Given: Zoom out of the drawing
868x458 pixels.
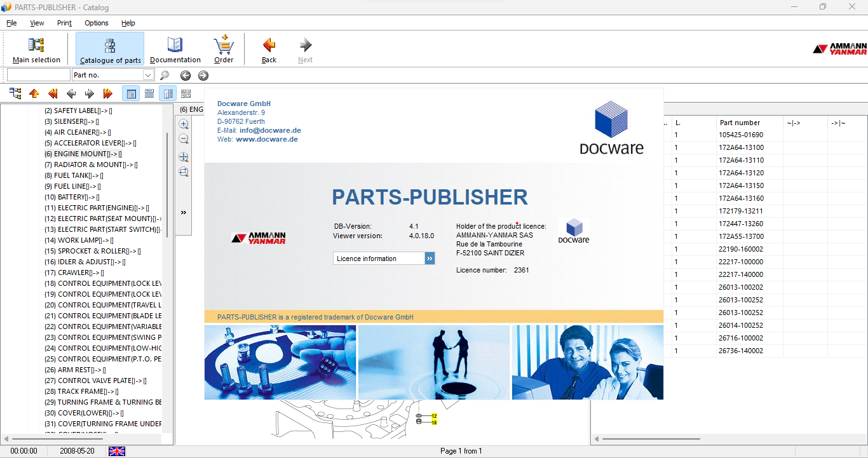Looking at the screenshot, I should [184, 139].
